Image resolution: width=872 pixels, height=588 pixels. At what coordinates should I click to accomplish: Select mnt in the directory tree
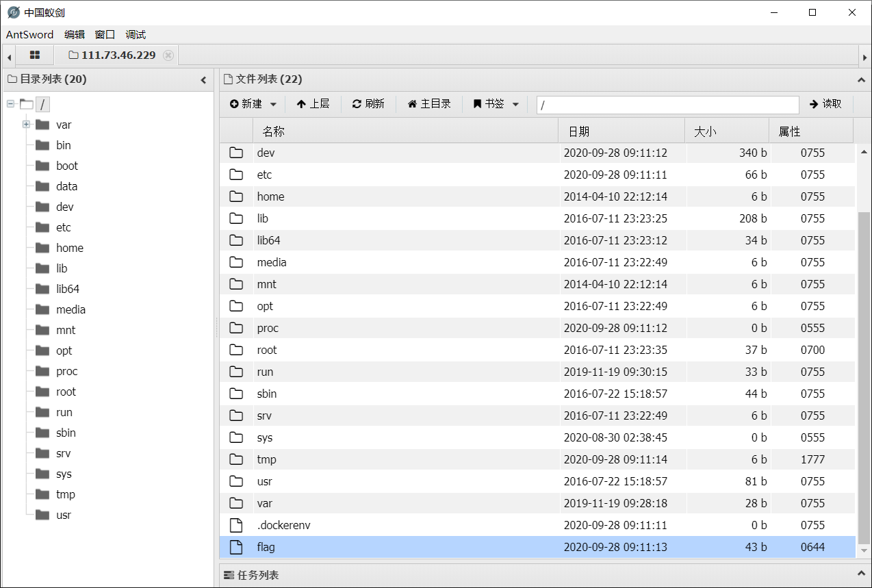coord(66,330)
